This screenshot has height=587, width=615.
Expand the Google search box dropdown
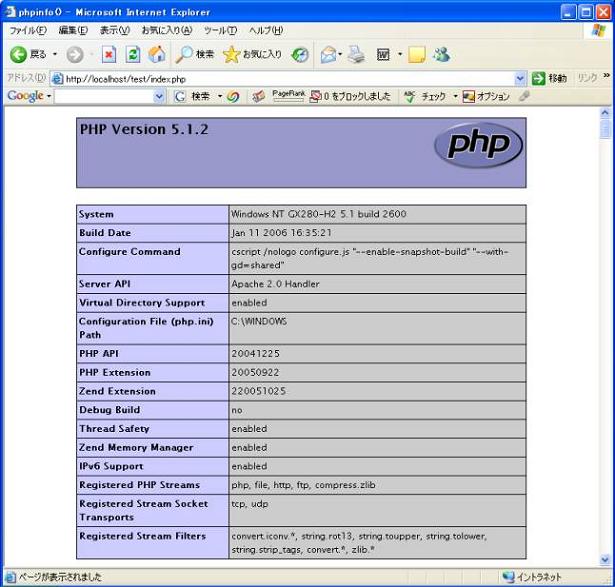coord(159,96)
